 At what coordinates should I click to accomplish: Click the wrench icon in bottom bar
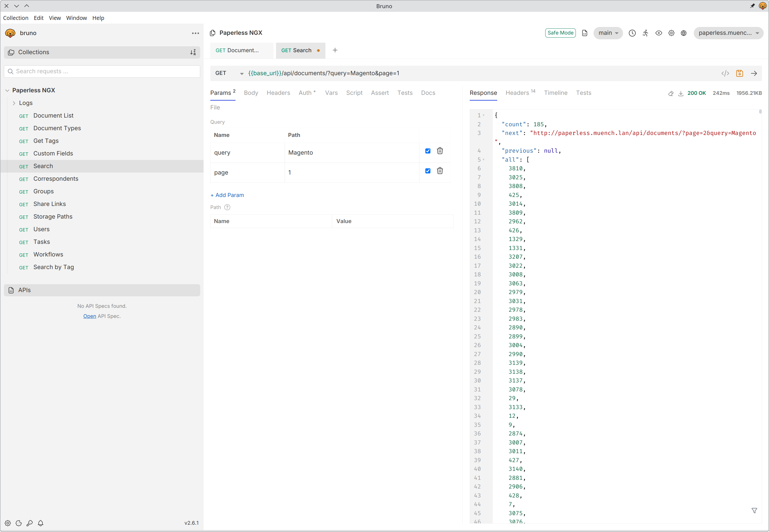tap(30, 523)
